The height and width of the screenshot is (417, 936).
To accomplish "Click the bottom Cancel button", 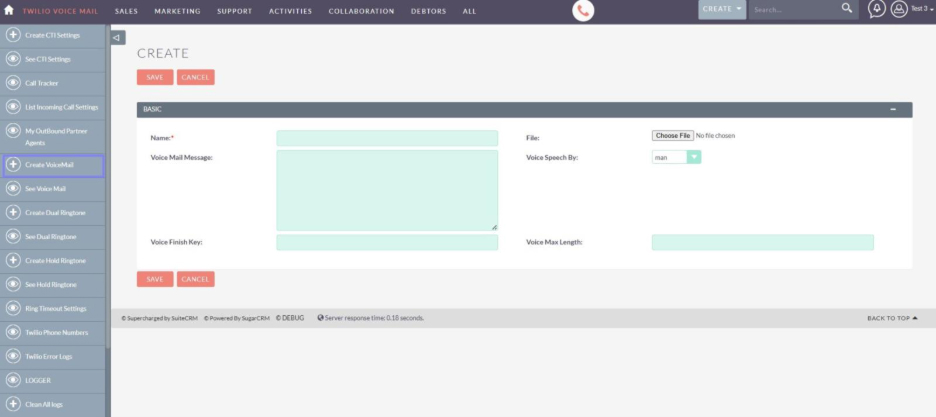I will [195, 279].
